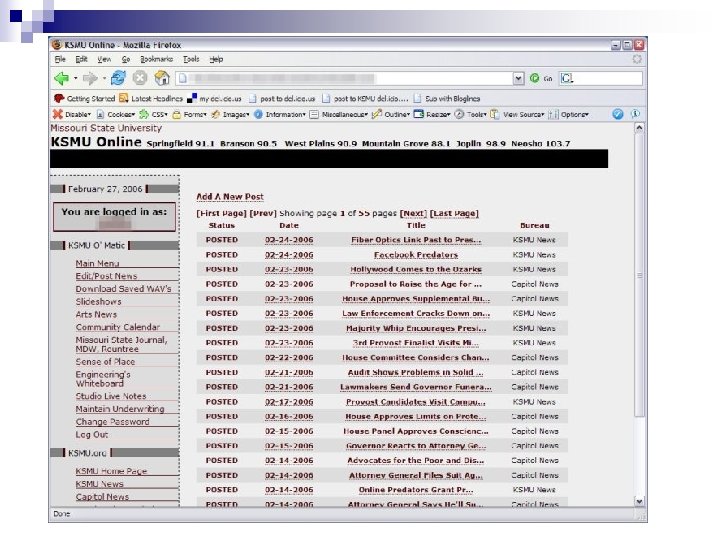Open the Miscellaneous developer toolbar menu
Image resolution: width=720 pixels, height=540 pixels.
(x=339, y=114)
